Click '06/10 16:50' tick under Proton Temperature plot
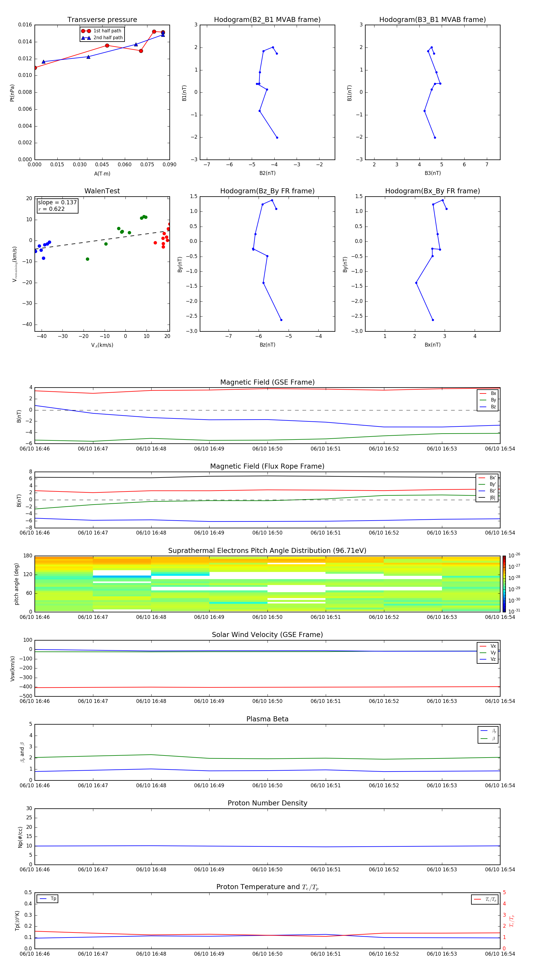This screenshot has height=980, width=535. pyautogui.click(x=267, y=954)
